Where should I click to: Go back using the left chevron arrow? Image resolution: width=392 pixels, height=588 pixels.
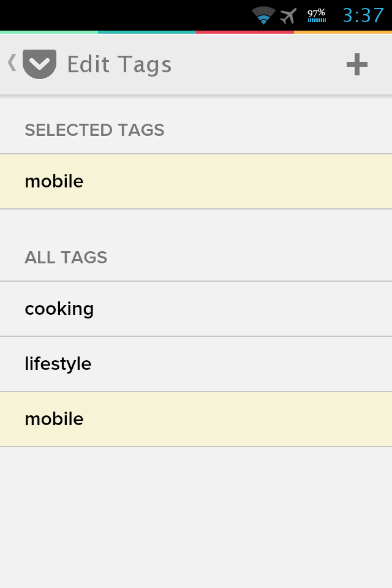click(x=12, y=62)
